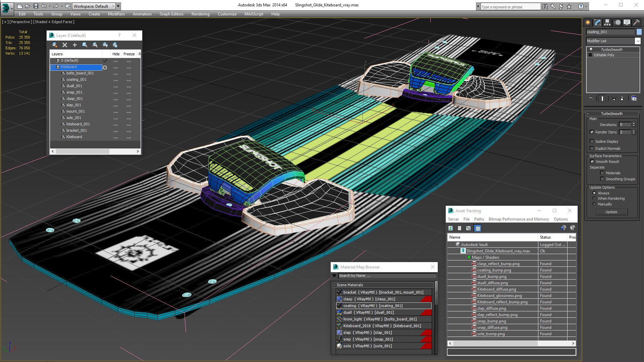Viewport: 644px width, 362px height.
Task: Click the favorites star icon in title bar
Action: point(569,6)
